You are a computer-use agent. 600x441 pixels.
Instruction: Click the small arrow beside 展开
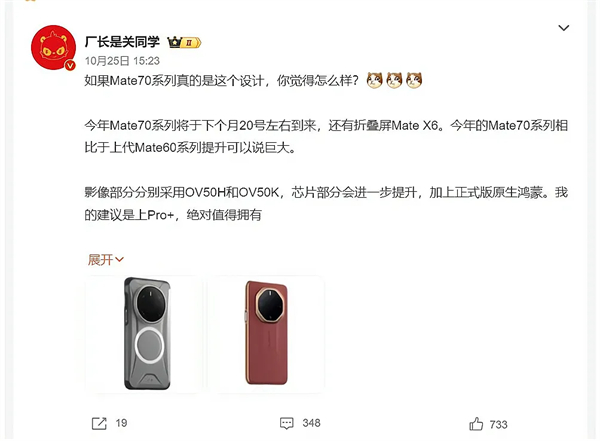[119, 260]
